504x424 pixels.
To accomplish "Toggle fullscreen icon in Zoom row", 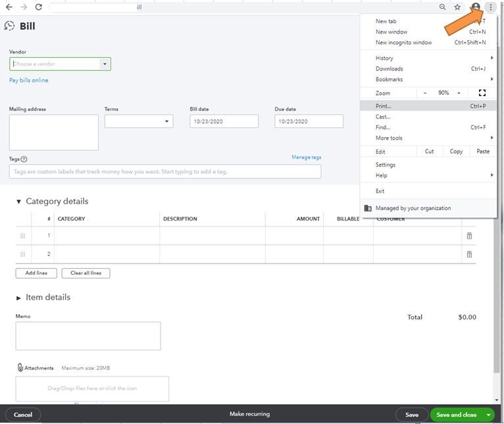I will [x=482, y=93].
